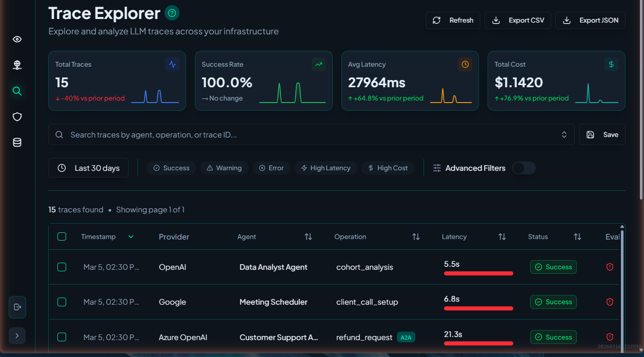Check the Data Analyst Agent row checkbox
The height and width of the screenshot is (357, 644).
pos(62,267)
